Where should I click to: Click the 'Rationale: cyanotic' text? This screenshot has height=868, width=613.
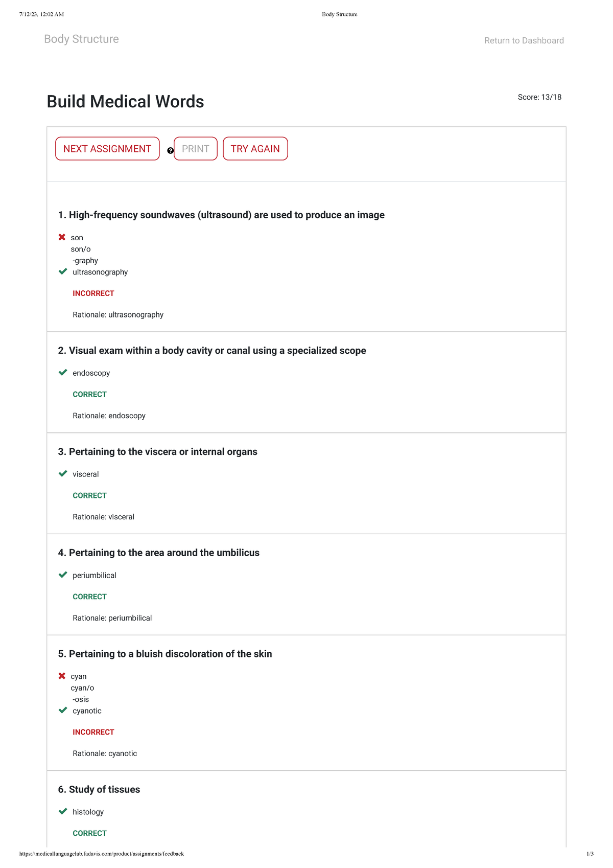(x=105, y=753)
